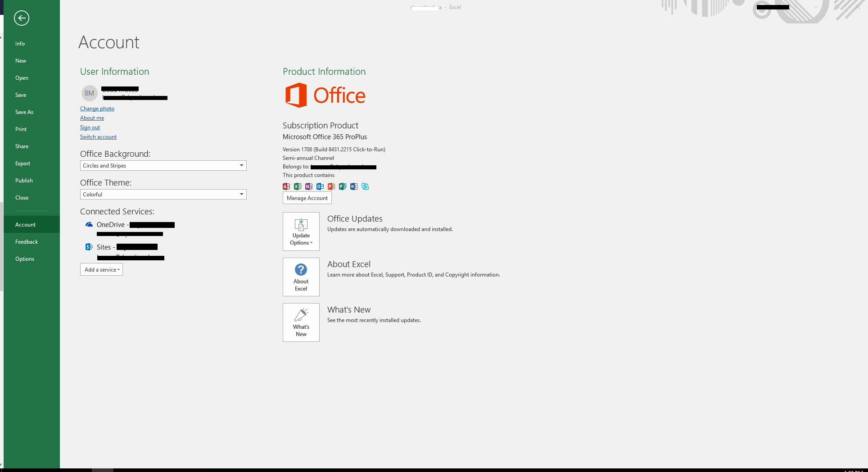Choose Save from the sidebar
The width and height of the screenshot is (868, 472).
[32, 95]
